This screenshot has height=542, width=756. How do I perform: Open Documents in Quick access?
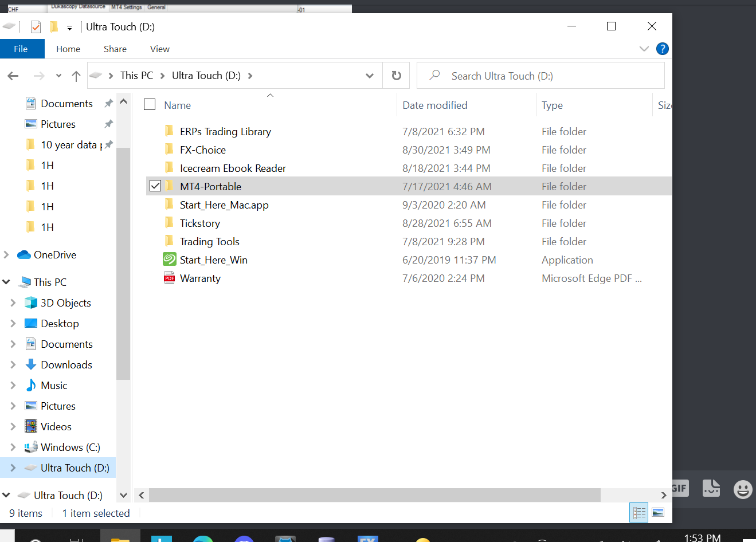click(66, 104)
